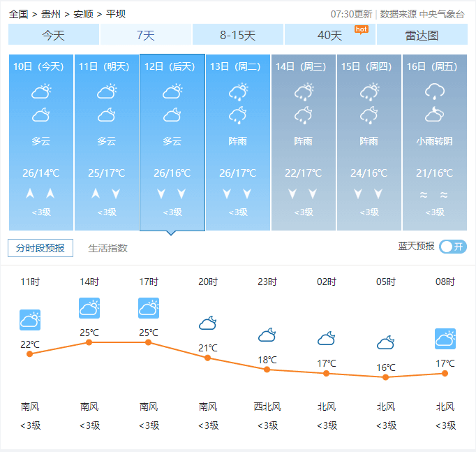Viewport: 476px width, 452px height.
Task: Click the first wind symbol on 16日
Action: pos(424,194)
